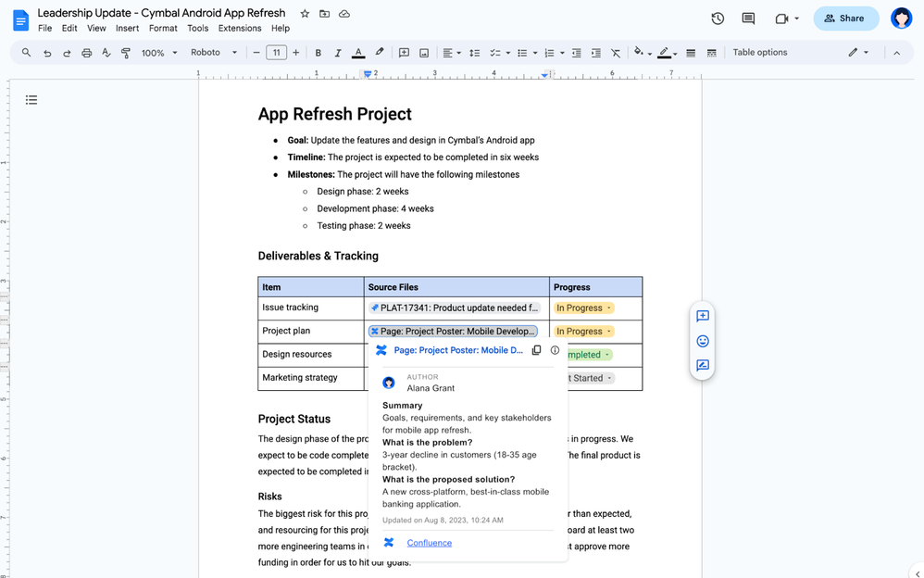
Task: Click the Google Docs home icon
Action: pos(20,20)
